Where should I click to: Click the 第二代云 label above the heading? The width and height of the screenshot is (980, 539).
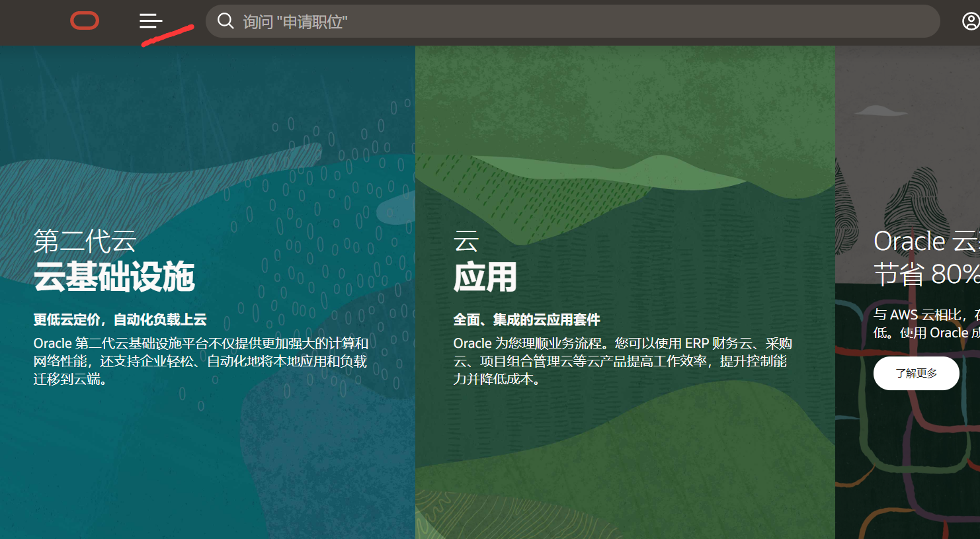(85, 240)
